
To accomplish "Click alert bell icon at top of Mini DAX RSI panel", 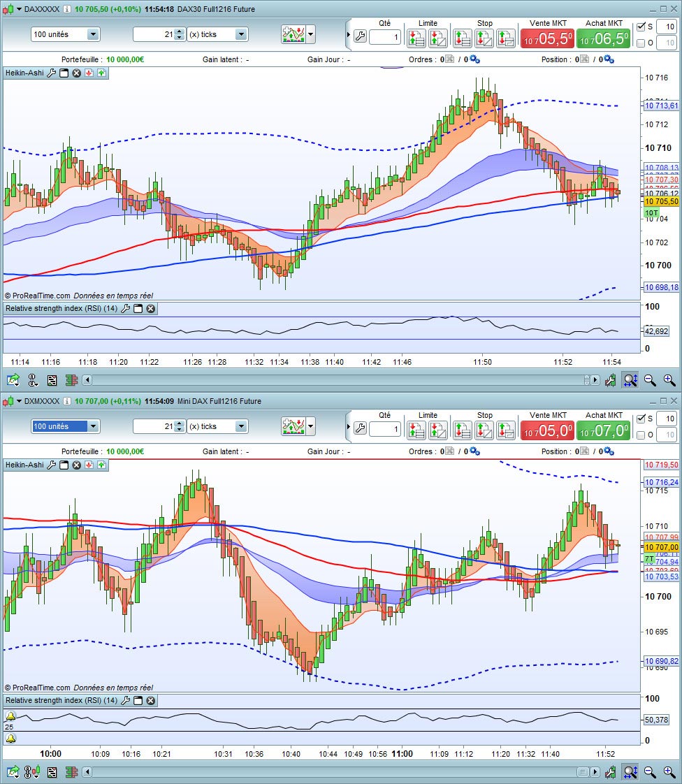I will pos(10,716).
